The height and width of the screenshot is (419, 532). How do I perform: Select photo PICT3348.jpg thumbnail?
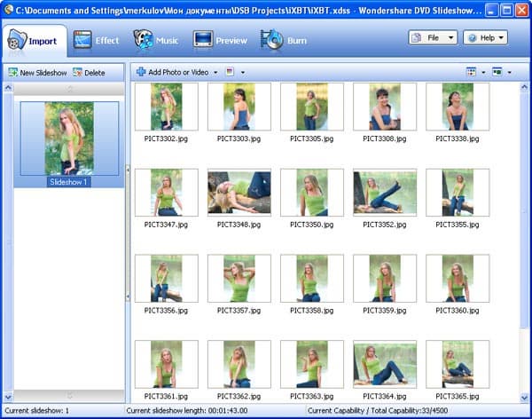point(239,193)
